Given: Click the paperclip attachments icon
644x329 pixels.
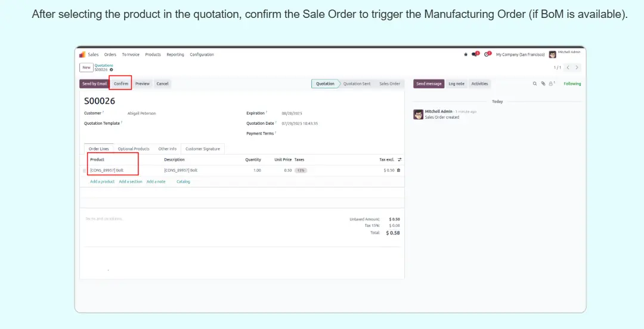Looking at the screenshot, I should pyautogui.click(x=543, y=84).
